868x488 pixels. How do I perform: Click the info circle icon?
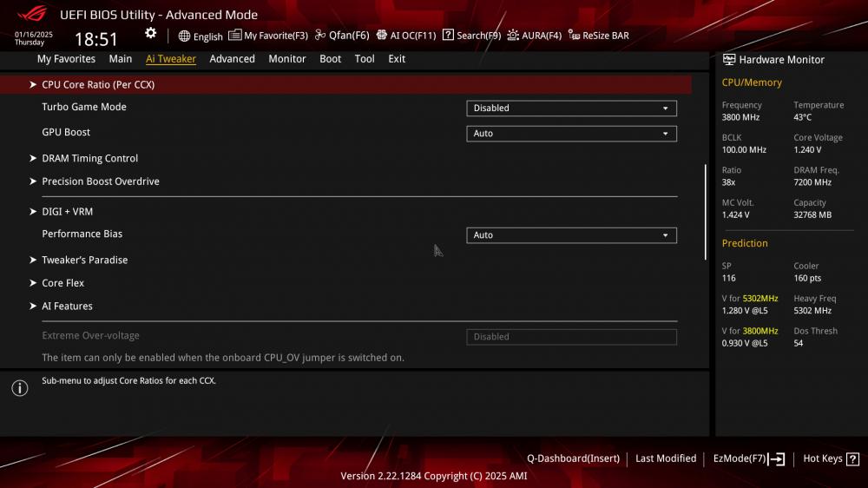(20, 388)
